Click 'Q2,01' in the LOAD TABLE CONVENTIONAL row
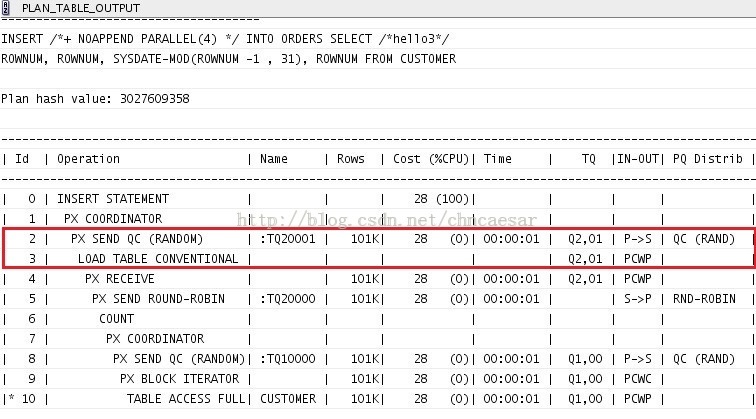Viewport: 756px width, 419px height. (x=585, y=259)
